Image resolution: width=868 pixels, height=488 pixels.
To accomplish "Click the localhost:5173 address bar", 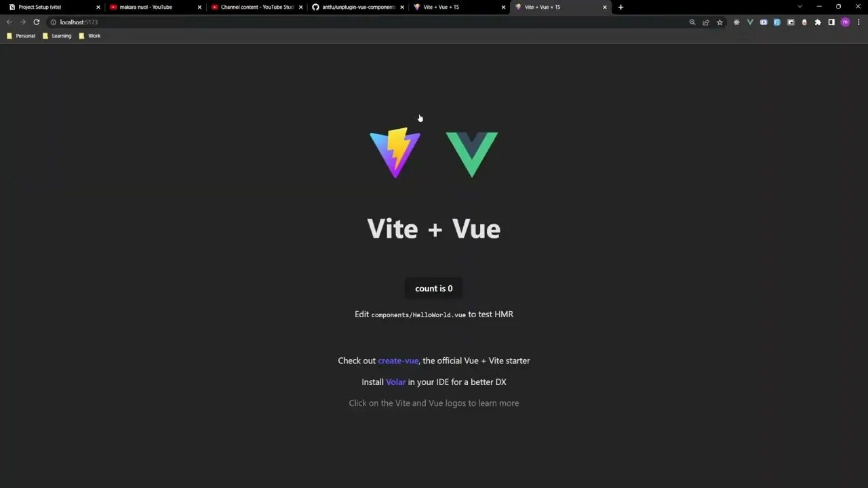I will tap(366, 22).
